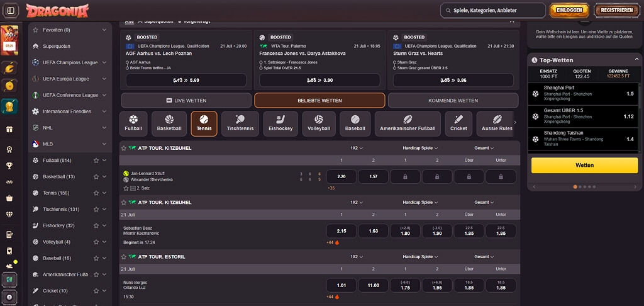This screenshot has width=644, height=306.
Task: Select the Basketball sport icon tile
Action: 169,124
